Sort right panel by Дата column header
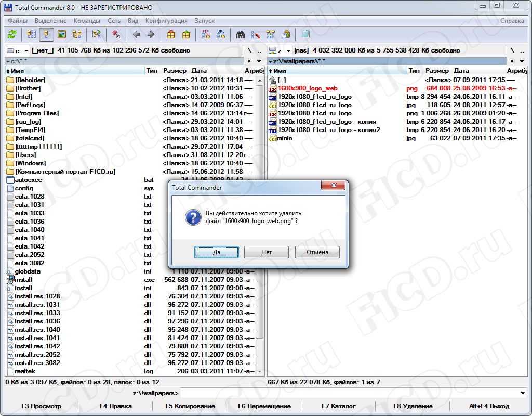 pyautogui.click(x=478, y=71)
